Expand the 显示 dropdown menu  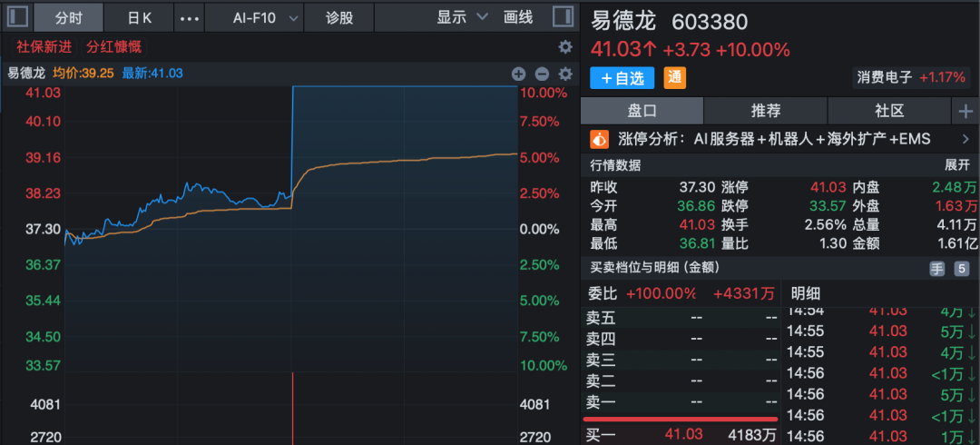pyautogui.click(x=462, y=17)
